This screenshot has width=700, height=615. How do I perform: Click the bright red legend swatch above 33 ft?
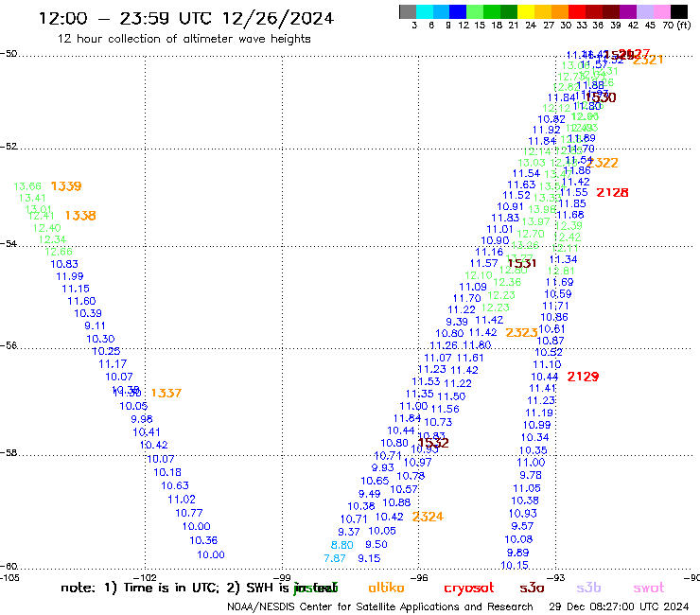click(576, 11)
